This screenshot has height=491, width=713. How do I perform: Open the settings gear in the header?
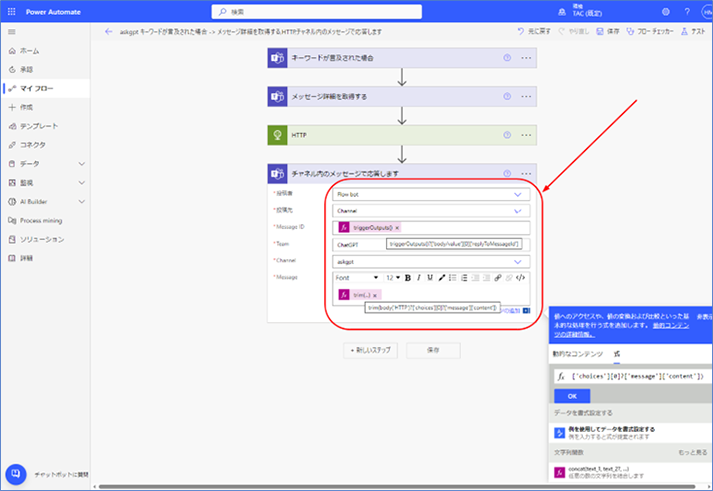point(666,12)
